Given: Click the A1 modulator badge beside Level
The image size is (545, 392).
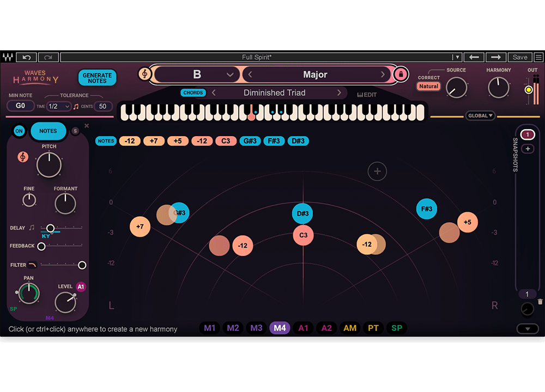Looking at the screenshot, I should tap(81, 287).
